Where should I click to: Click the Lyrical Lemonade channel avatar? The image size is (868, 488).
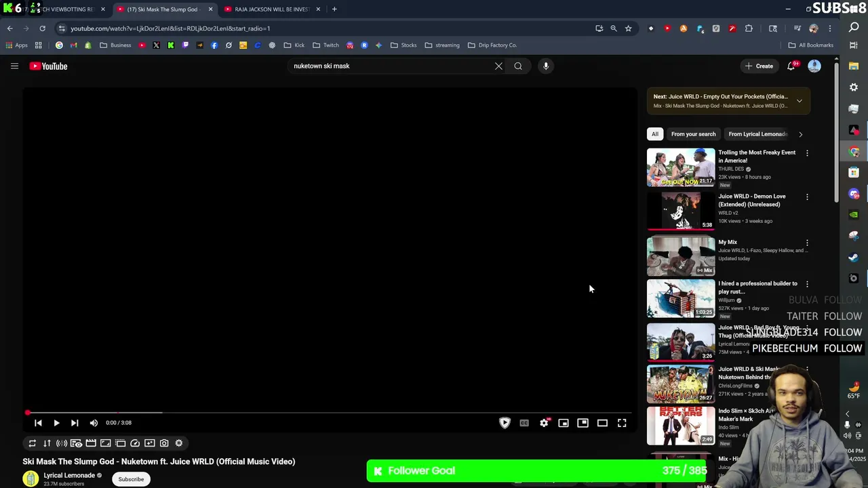point(31,479)
